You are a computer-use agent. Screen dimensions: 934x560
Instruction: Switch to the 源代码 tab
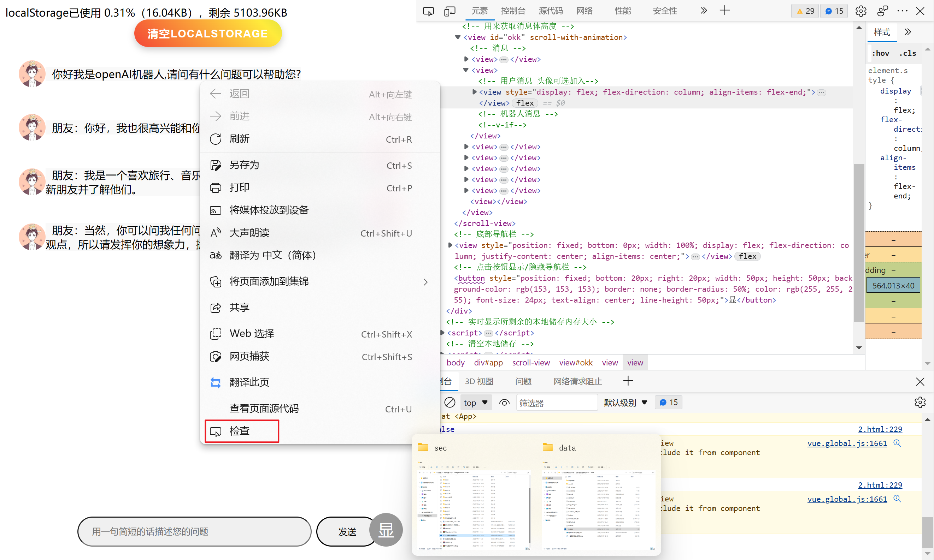click(x=550, y=11)
